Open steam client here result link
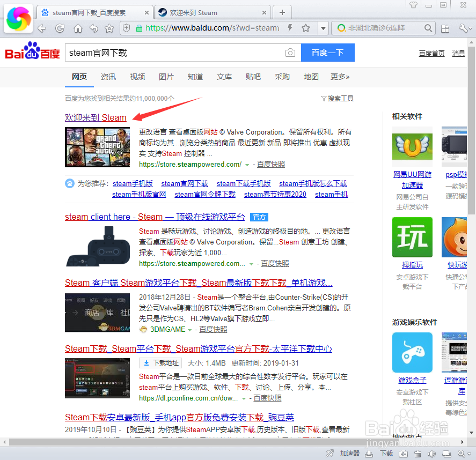 (x=155, y=217)
